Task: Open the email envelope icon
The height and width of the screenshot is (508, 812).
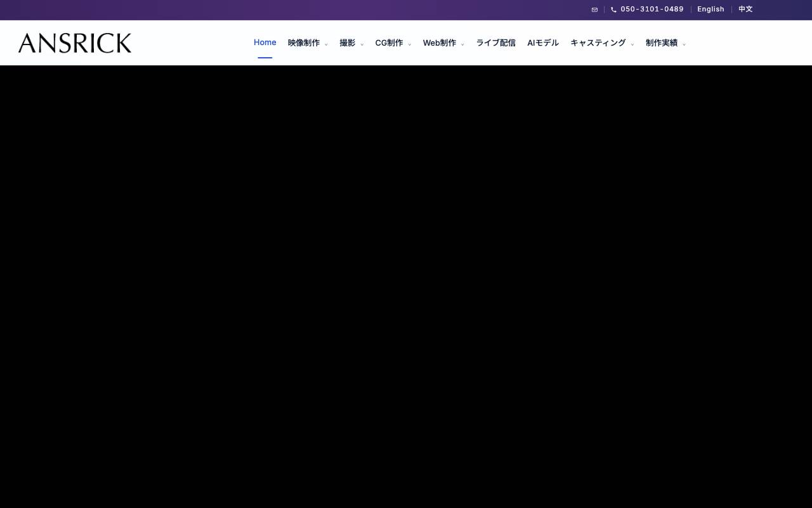Action: (594, 10)
